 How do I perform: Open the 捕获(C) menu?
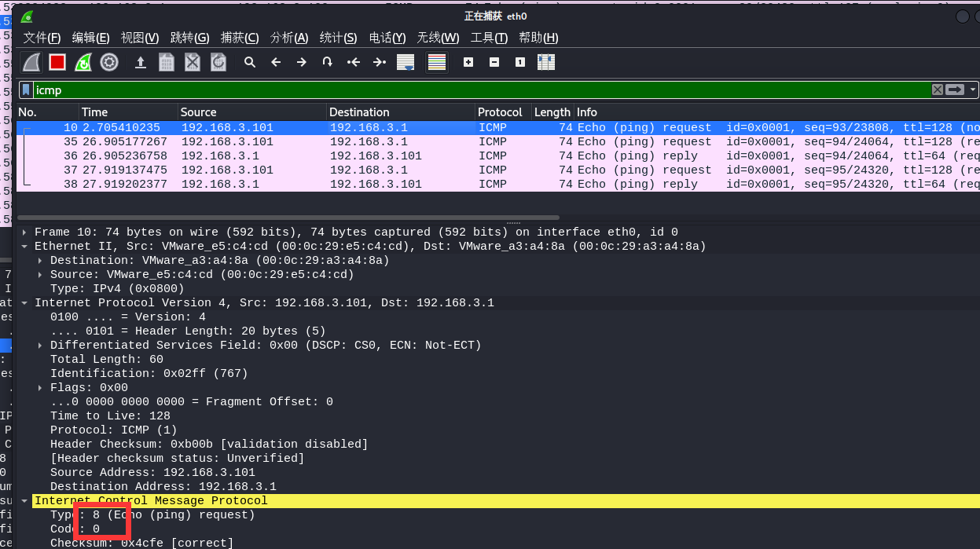[240, 38]
